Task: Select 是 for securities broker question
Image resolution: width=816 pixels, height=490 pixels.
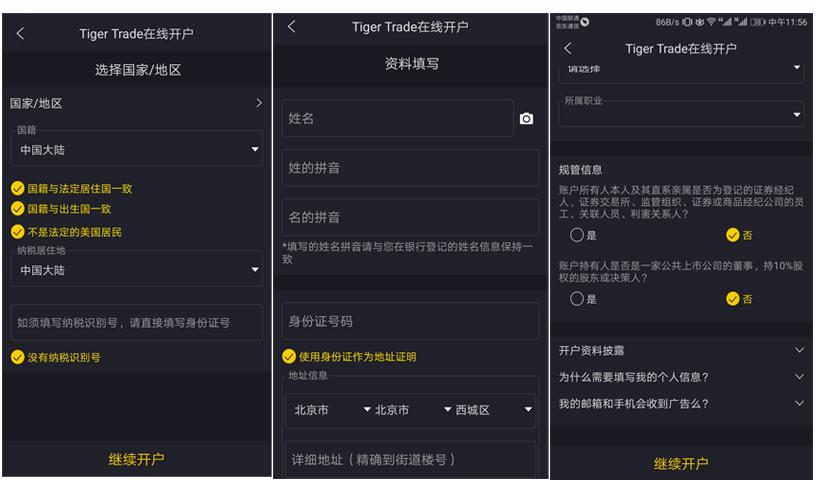Action: point(577,235)
